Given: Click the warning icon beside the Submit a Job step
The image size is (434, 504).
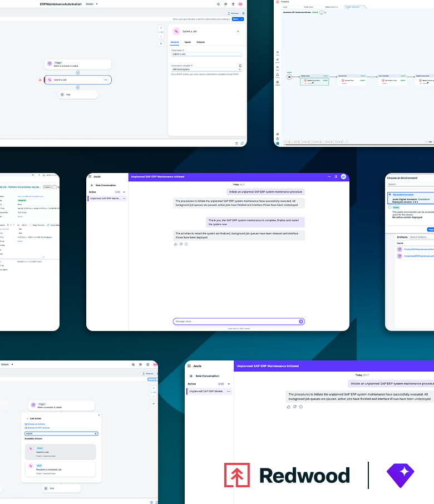Looking at the screenshot, I should click(x=40, y=80).
